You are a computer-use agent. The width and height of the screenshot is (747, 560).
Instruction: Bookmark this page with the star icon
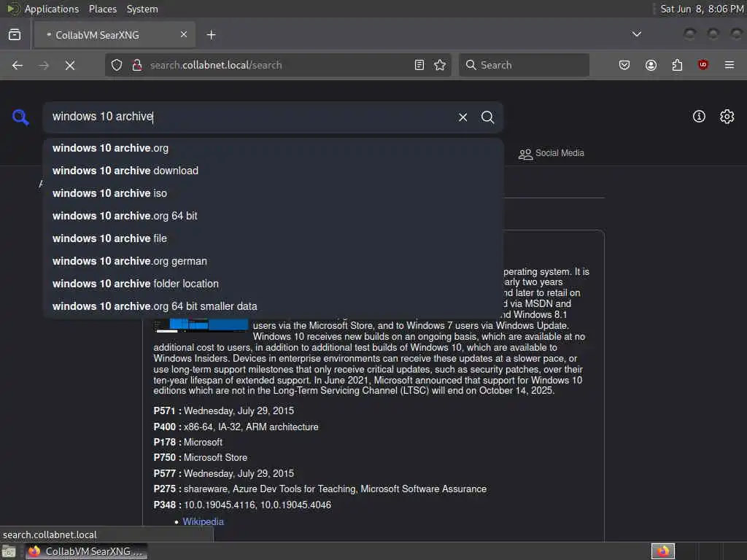pos(440,65)
